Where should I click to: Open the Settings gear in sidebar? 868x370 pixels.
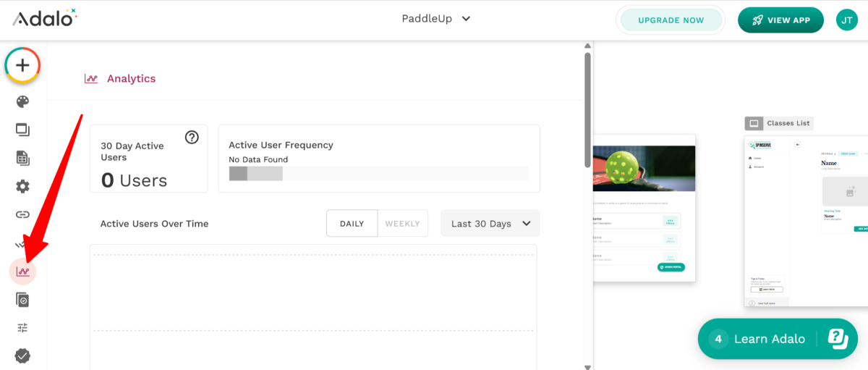22,186
